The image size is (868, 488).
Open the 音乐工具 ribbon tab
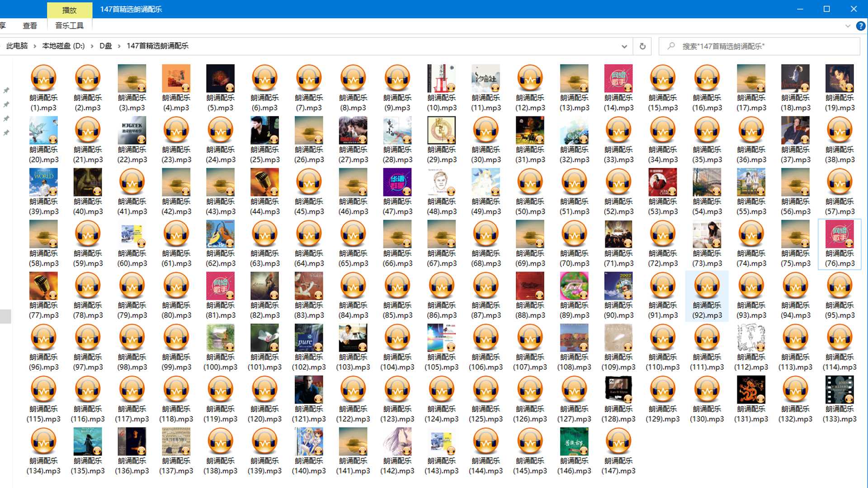click(x=69, y=26)
